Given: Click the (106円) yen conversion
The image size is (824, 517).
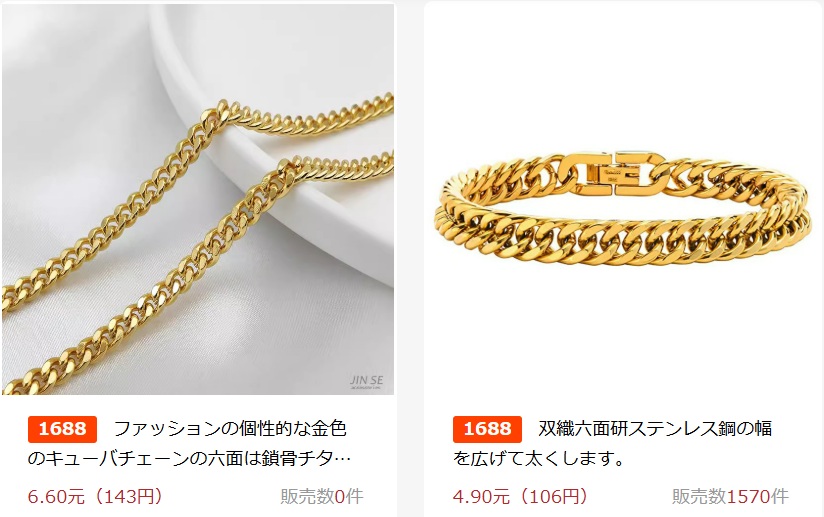Looking at the screenshot, I should (552, 496).
